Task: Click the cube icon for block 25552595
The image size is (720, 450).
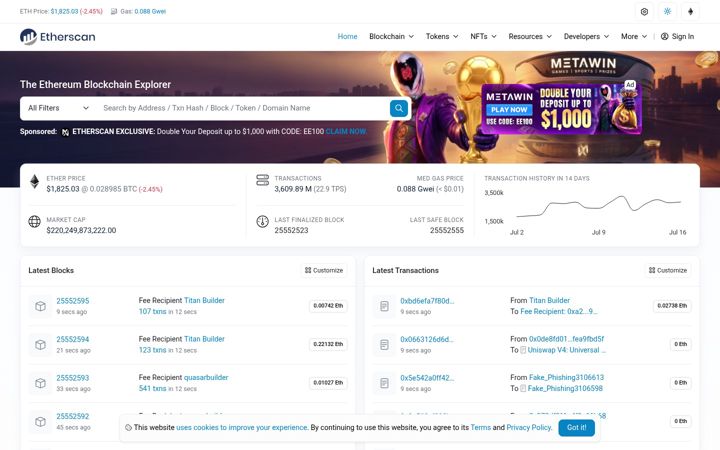Action: point(40,306)
